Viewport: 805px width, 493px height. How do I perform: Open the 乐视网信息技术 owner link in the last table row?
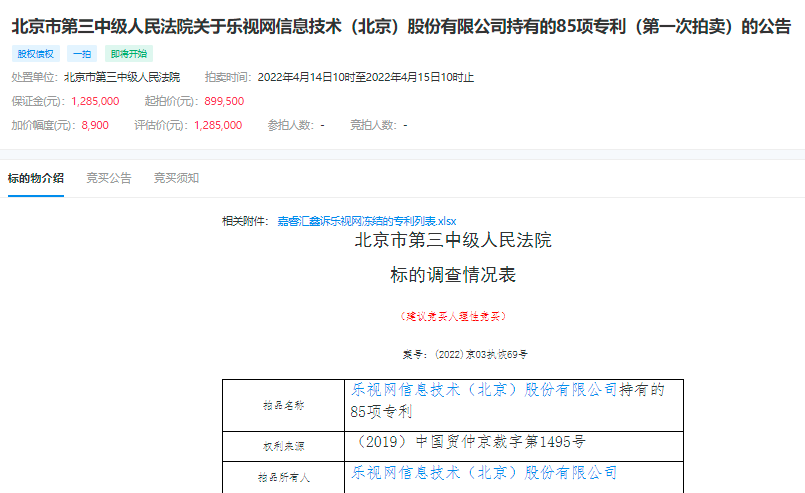coord(484,472)
